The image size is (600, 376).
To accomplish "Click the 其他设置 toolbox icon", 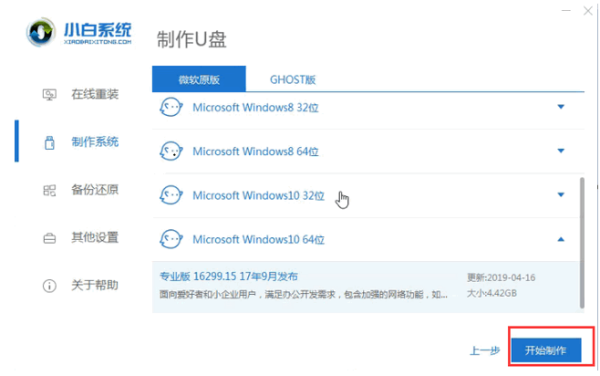I will pos(49,238).
